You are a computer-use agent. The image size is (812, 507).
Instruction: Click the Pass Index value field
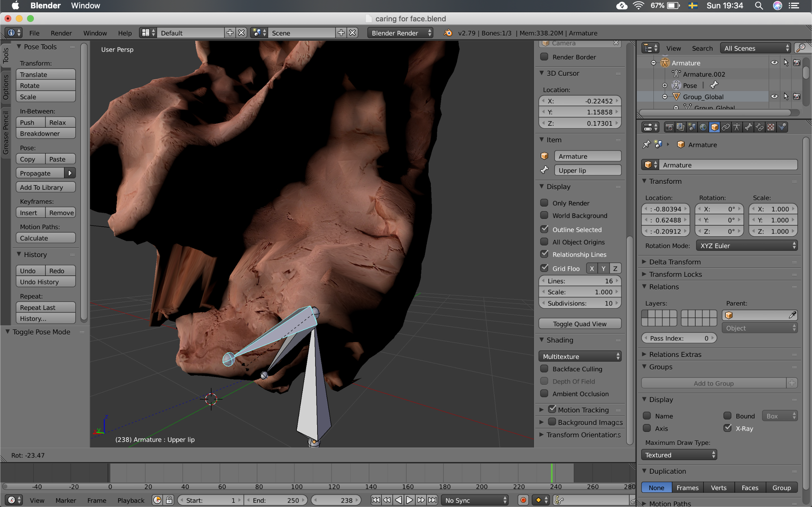pyautogui.click(x=679, y=338)
